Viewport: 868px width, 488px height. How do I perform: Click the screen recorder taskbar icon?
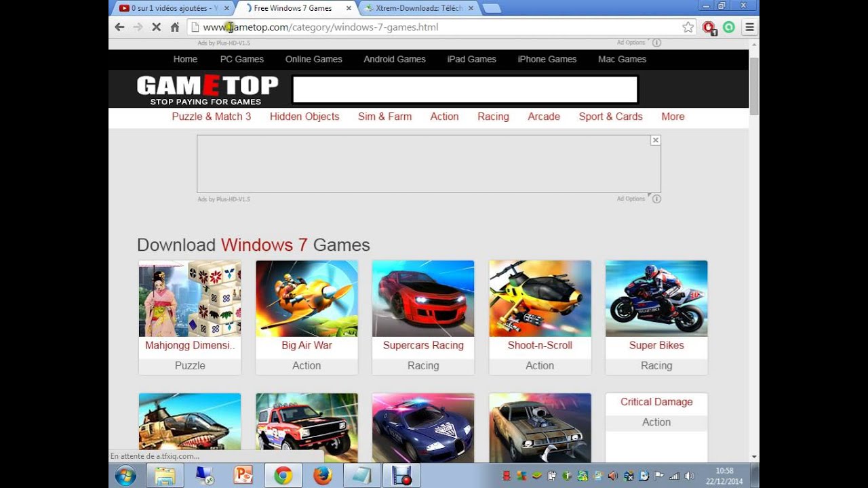click(x=401, y=476)
